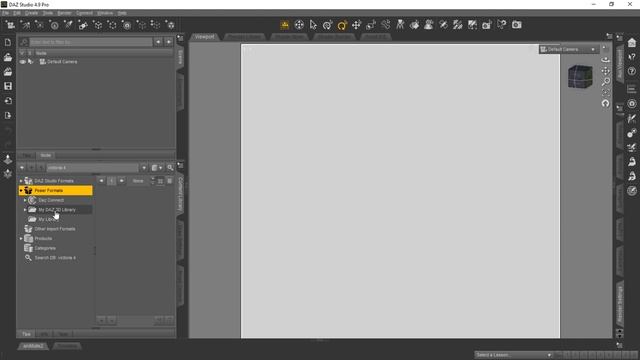This screenshot has height=360, width=640.
Task: Open the Create menu
Action: (x=31, y=13)
